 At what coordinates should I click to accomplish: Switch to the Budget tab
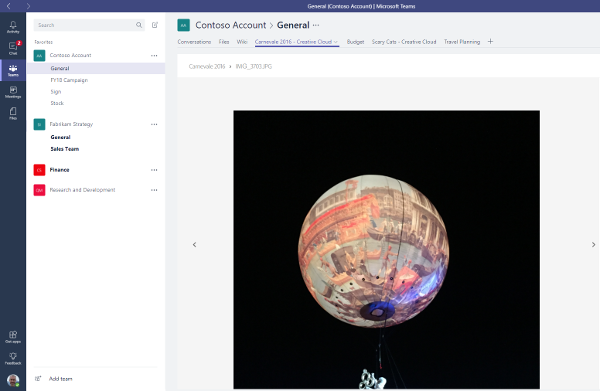click(x=355, y=42)
